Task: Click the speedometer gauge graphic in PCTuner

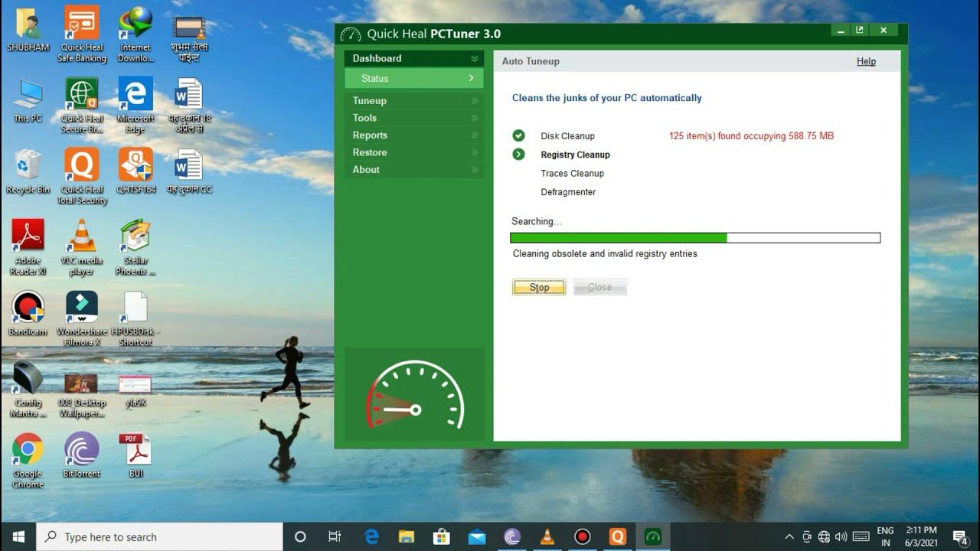Action: [414, 394]
